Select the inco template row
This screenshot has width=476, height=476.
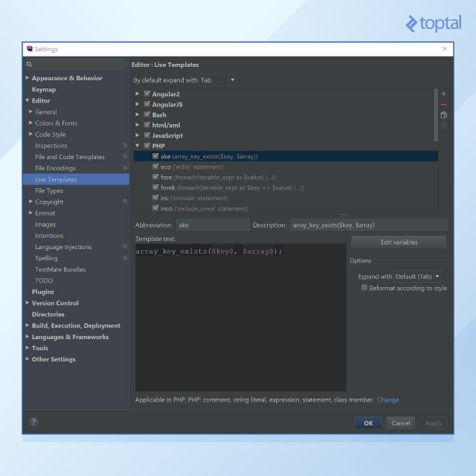286,208
